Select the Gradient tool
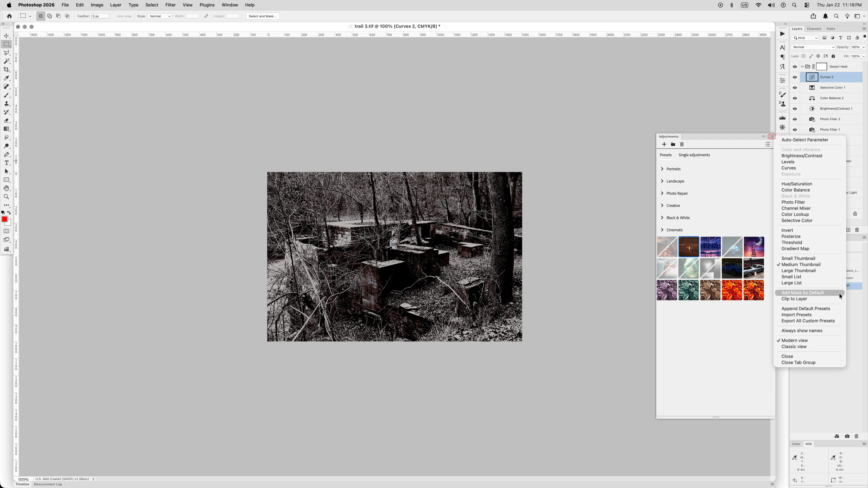Screen dimensions: 868x488 [6, 129]
